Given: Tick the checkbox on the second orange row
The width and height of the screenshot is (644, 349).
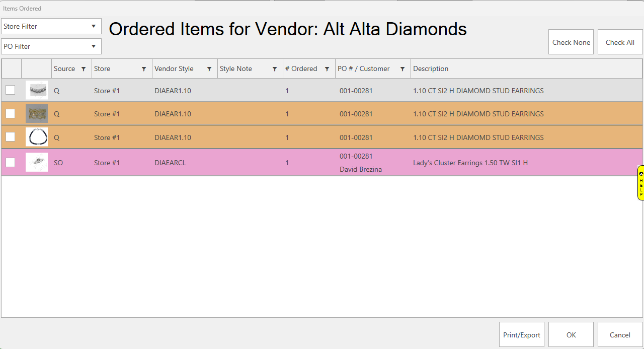Looking at the screenshot, I should 11,137.
